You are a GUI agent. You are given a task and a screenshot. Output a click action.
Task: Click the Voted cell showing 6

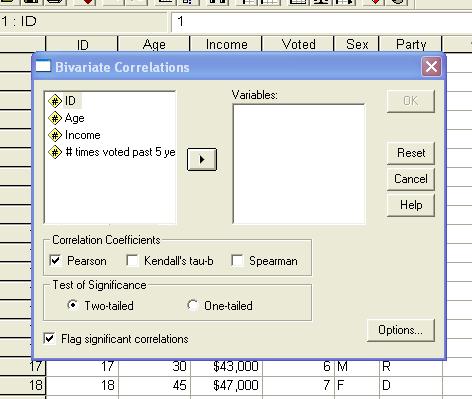click(x=299, y=367)
